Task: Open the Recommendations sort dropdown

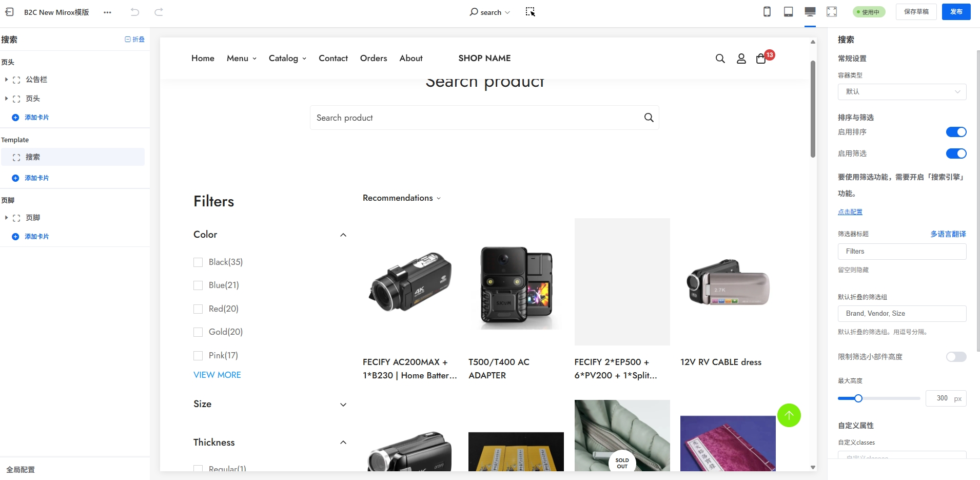Action: tap(401, 198)
